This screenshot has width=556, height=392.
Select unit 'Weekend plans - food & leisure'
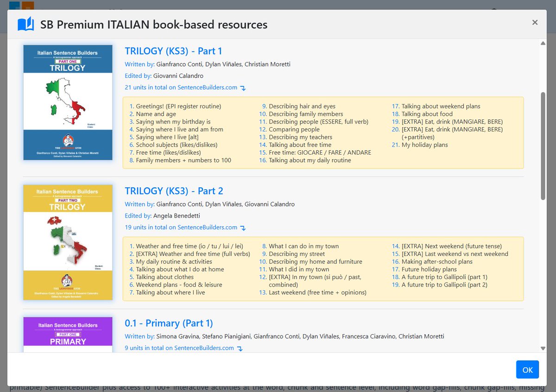179,285
